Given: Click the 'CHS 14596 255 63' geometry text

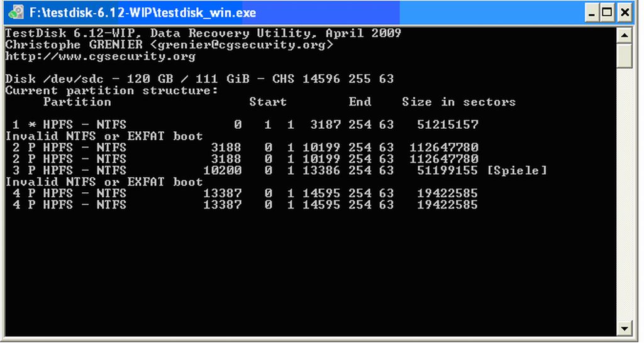Looking at the screenshot, I should tap(333, 79).
